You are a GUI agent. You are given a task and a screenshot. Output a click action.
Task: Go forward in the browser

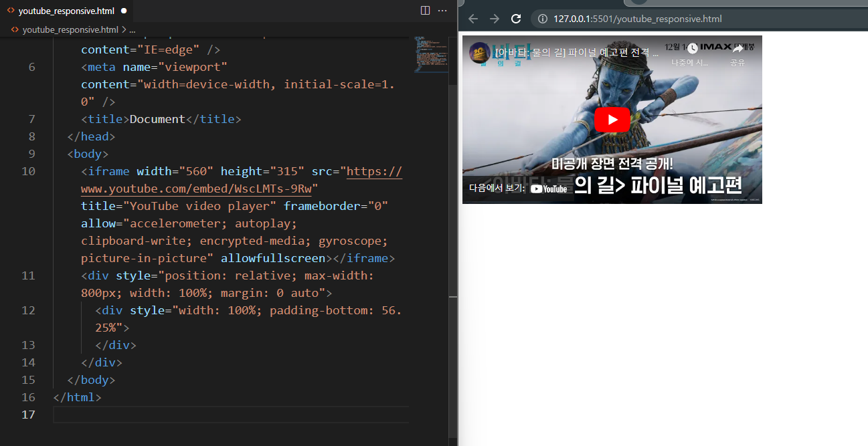point(495,19)
